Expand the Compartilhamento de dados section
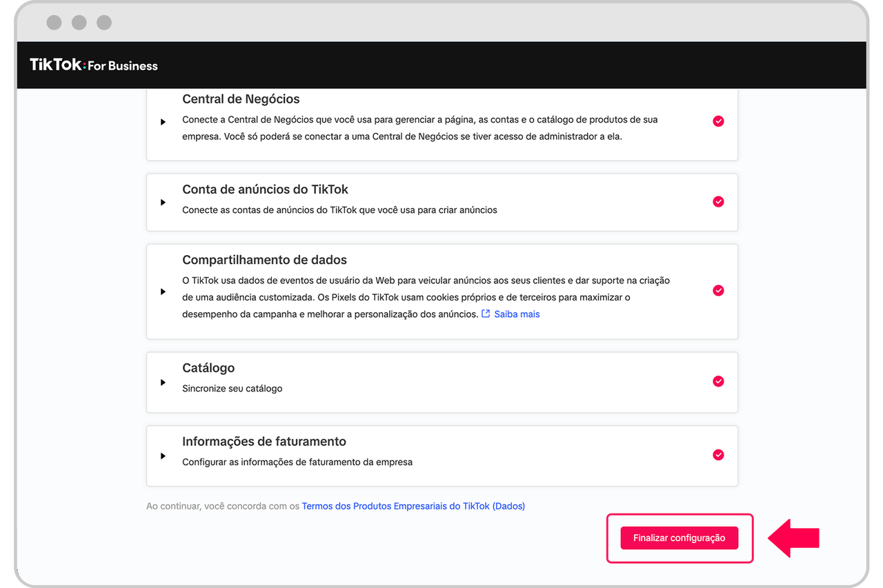 163,292
